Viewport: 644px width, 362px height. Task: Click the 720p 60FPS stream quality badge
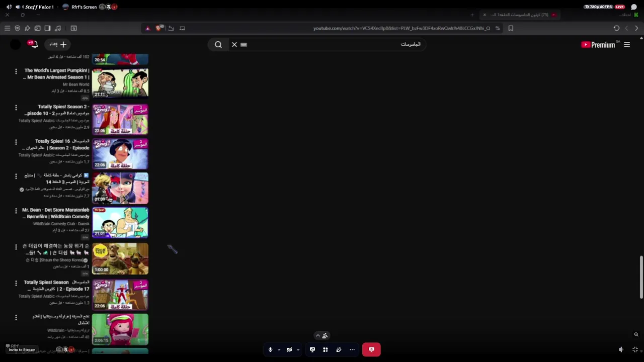pos(598,7)
